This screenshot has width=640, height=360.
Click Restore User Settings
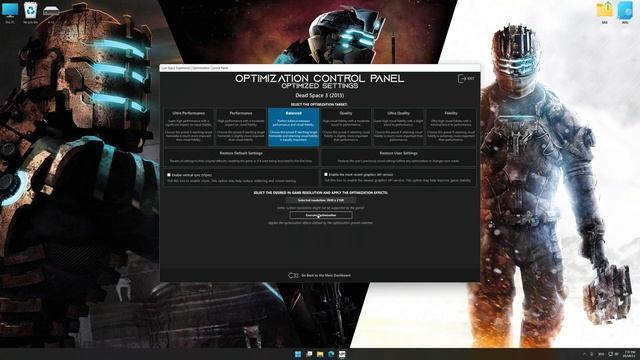[398, 157]
